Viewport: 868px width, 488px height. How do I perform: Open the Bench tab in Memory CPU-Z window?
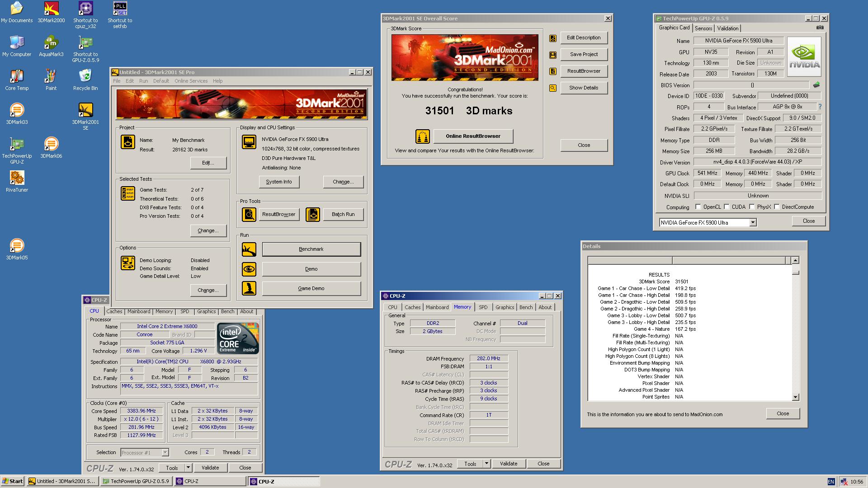pyautogui.click(x=526, y=307)
